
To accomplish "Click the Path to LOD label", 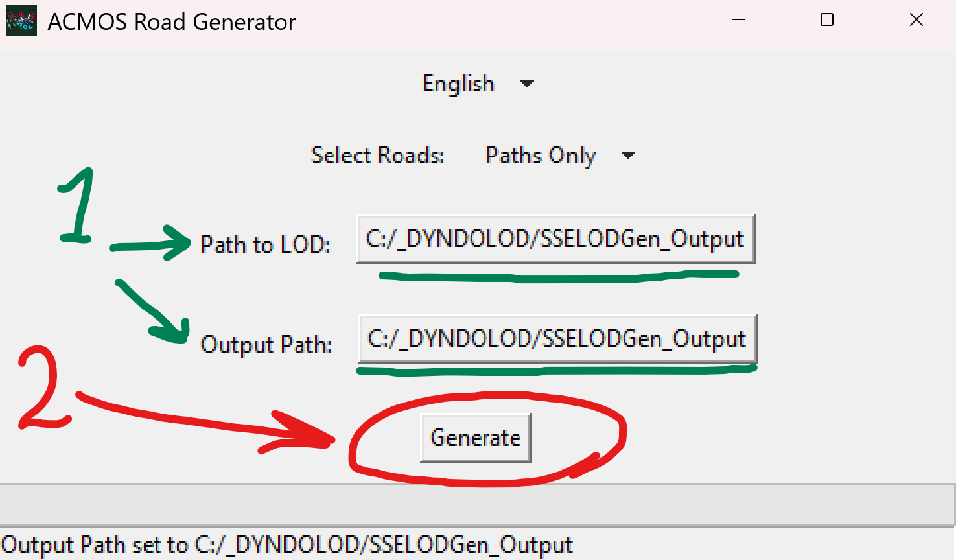I will click(x=265, y=244).
